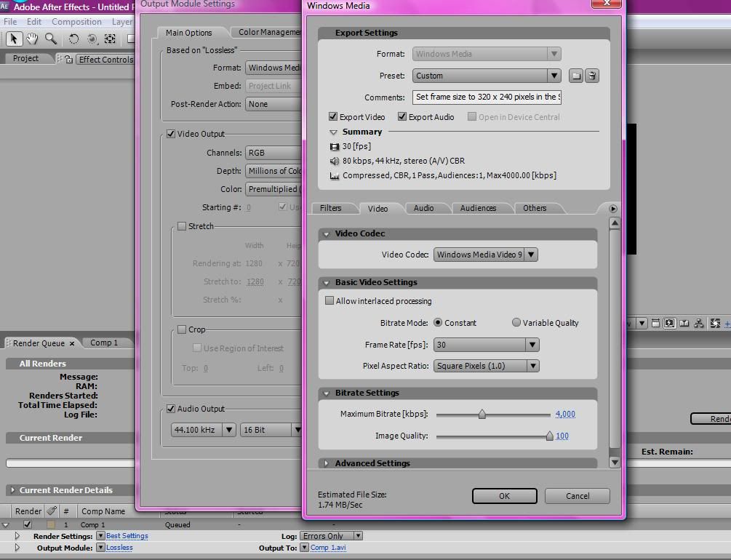Screen dimensions: 731x560
Task: Click the OK button
Action: click(x=504, y=496)
